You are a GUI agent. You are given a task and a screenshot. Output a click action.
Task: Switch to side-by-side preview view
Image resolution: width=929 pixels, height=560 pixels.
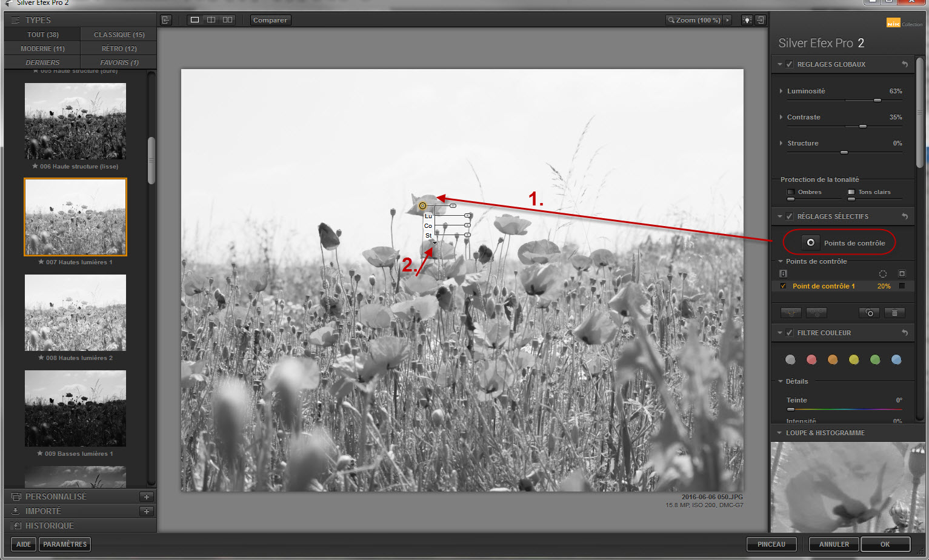pos(227,20)
